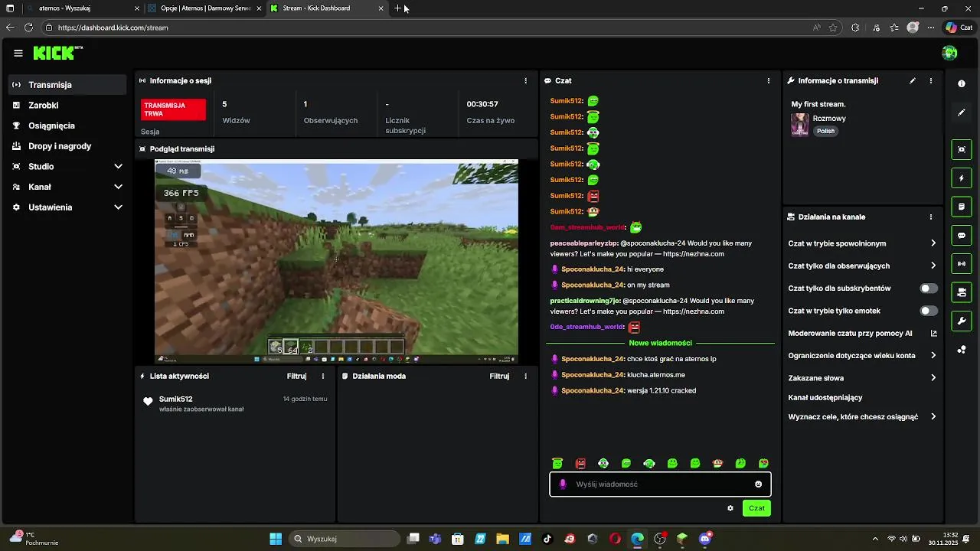Open Filtruj in Lista aktywności panel
The width and height of the screenshot is (980, 551).
coord(297,376)
